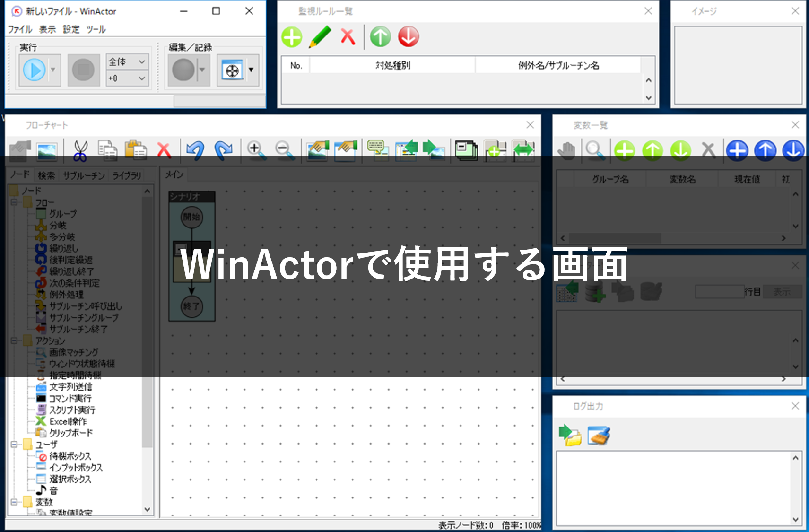
Task: Start scenario with the blue play button
Action: point(34,70)
